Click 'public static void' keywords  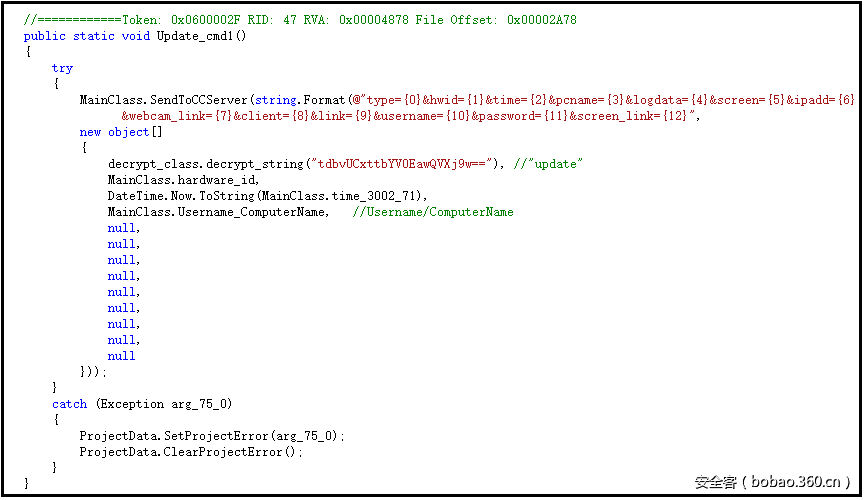click(87, 36)
